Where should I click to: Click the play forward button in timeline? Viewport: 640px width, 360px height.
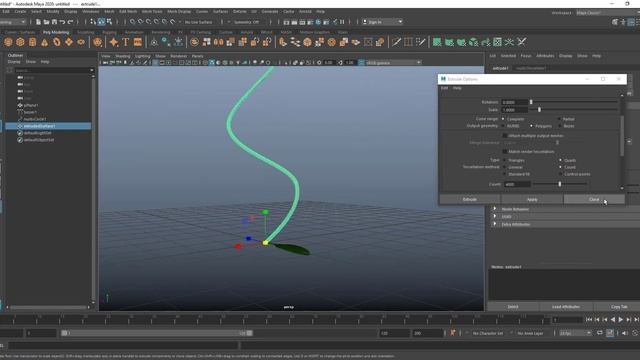click(621, 320)
